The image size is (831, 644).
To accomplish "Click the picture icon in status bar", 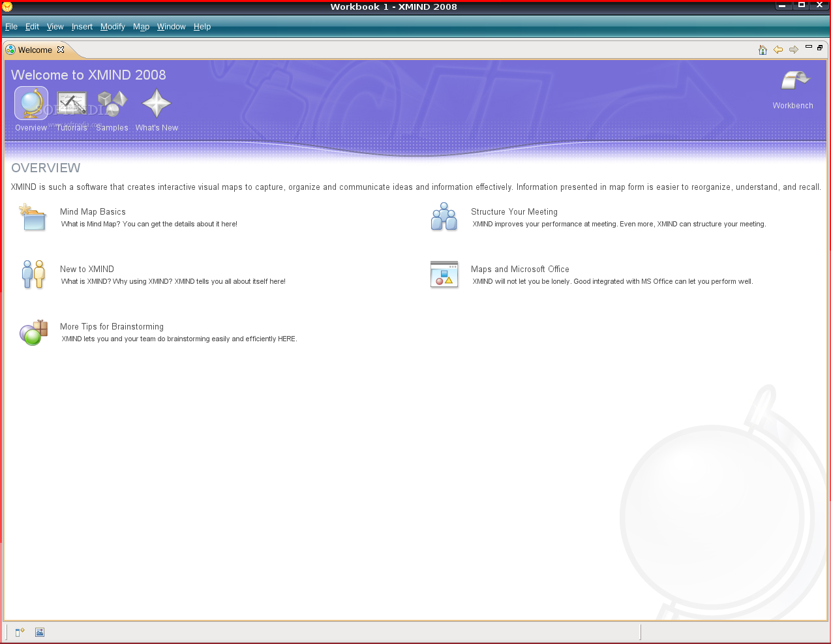I will pyautogui.click(x=40, y=632).
